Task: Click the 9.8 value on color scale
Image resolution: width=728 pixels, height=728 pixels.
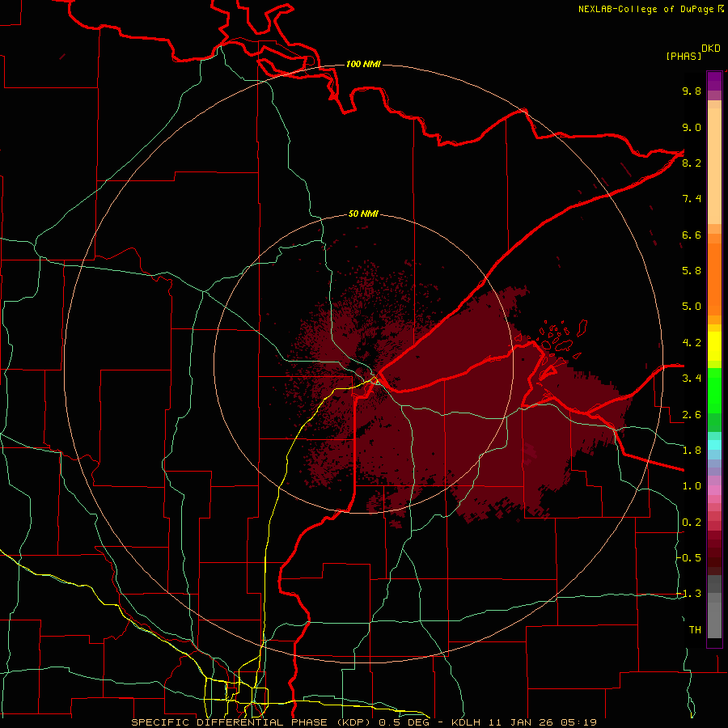Action: (x=692, y=91)
